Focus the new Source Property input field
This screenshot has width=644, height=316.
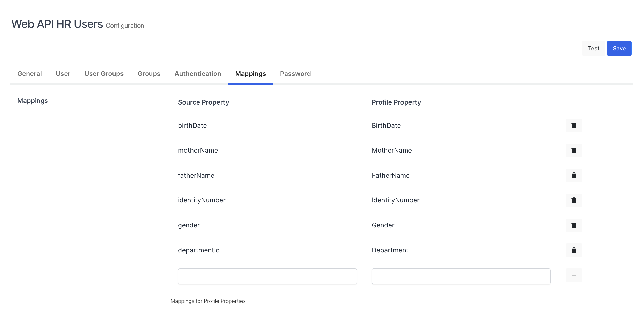click(x=267, y=276)
